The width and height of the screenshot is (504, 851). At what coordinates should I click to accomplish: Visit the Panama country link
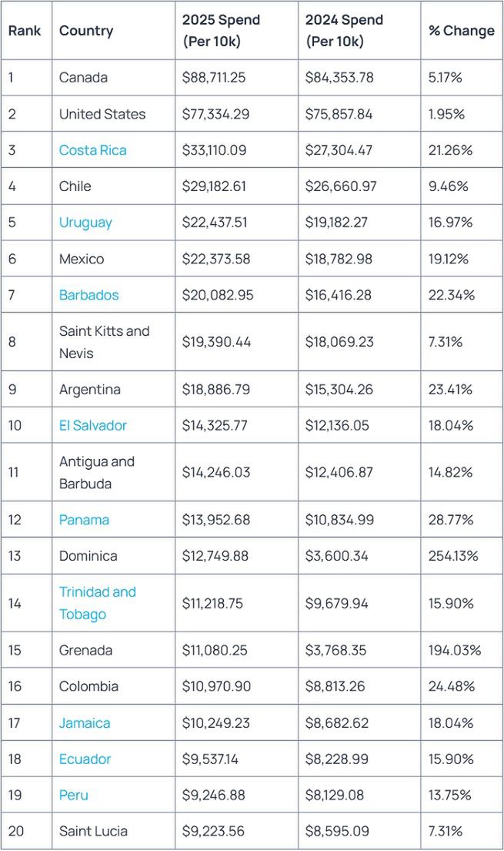84,520
